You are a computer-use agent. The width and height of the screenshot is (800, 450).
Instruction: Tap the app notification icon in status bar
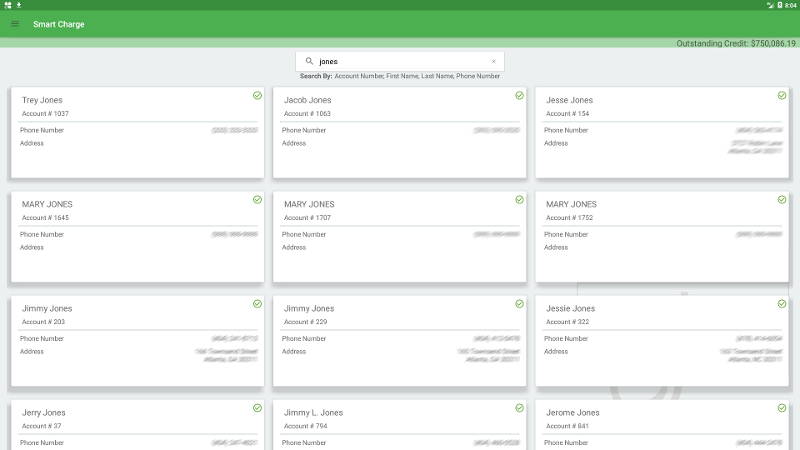pyautogui.click(x=8, y=5)
